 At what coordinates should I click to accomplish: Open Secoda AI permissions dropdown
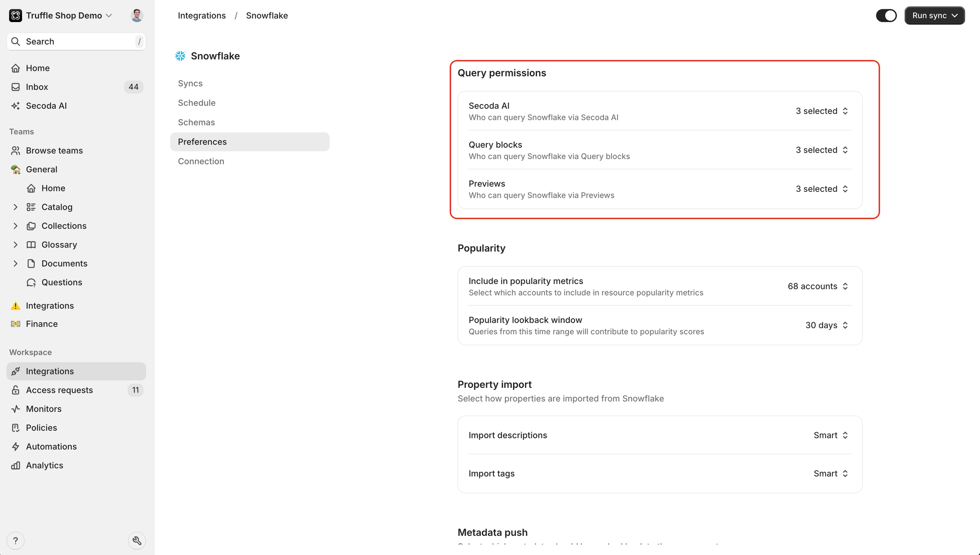[821, 111]
